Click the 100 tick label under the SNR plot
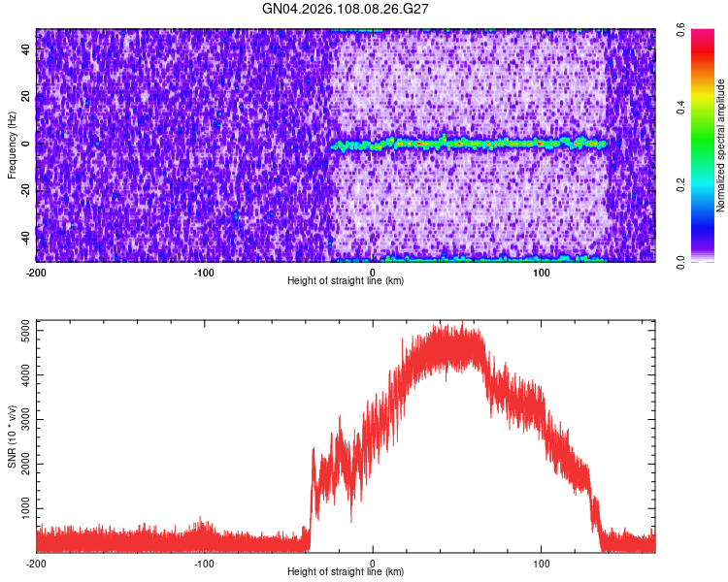Screen dimensions: 728x582 coord(542,564)
